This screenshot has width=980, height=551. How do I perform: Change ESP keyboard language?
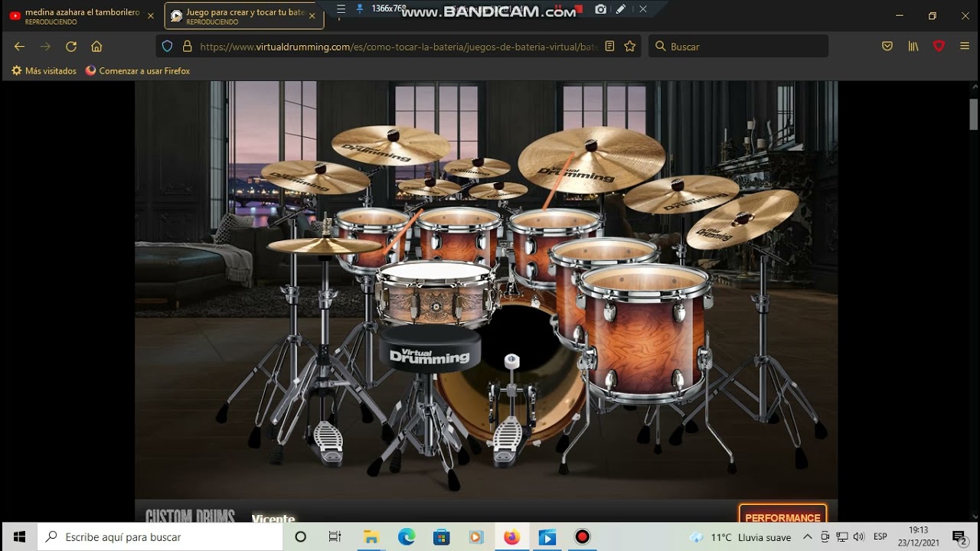pyautogui.click(x=880, y=537)
